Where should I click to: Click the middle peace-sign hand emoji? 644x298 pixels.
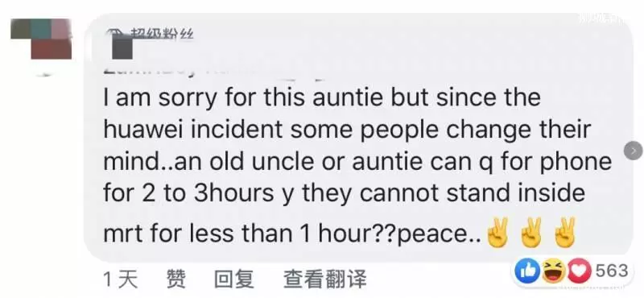(x=530, y=233)
